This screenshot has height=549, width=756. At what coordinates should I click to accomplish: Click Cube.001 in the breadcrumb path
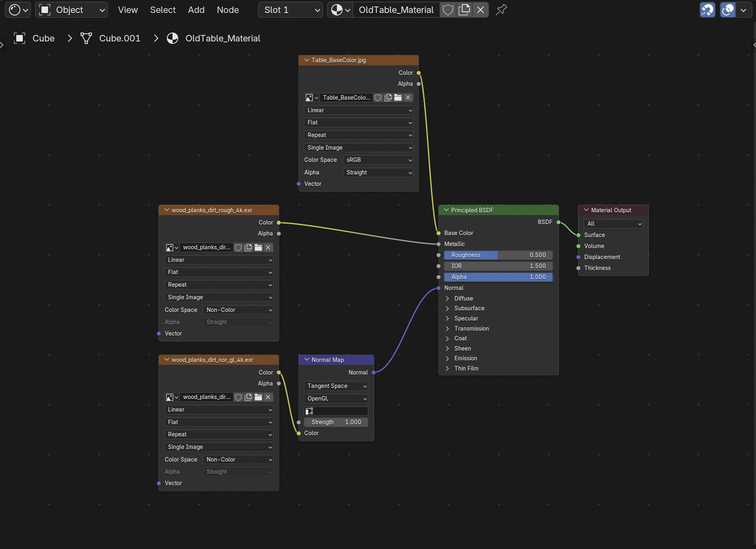[120, 38]
